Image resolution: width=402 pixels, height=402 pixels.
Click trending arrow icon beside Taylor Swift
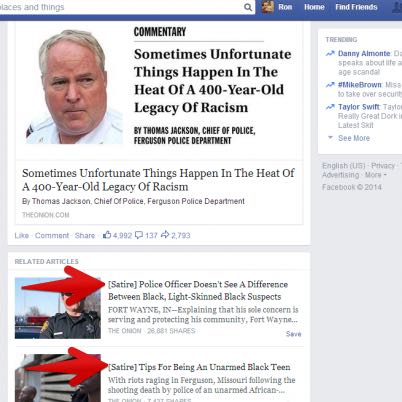(x=330, y=107)
